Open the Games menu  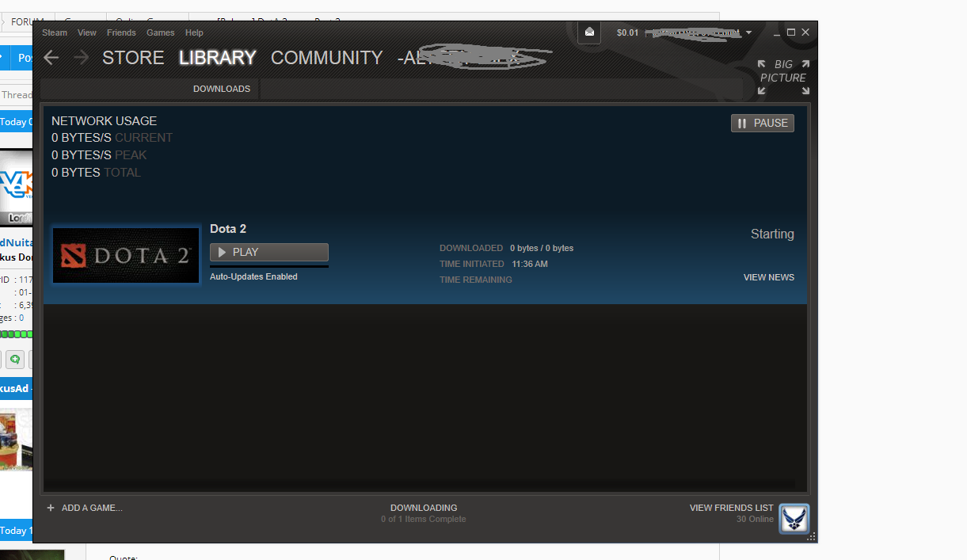pos(161,32)
